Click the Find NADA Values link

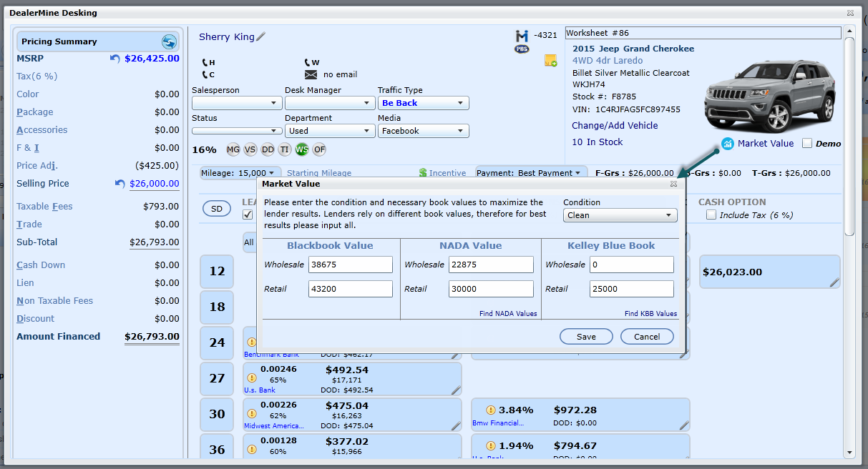507,314
